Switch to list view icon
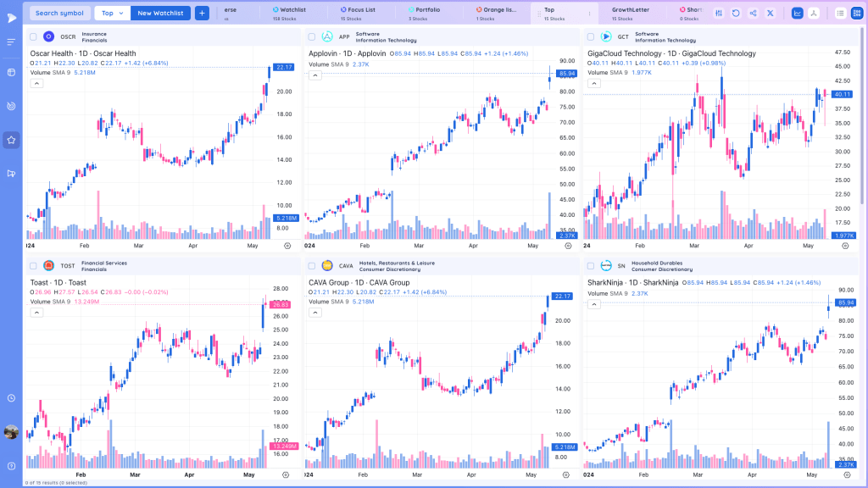 [x=840, y=14]
